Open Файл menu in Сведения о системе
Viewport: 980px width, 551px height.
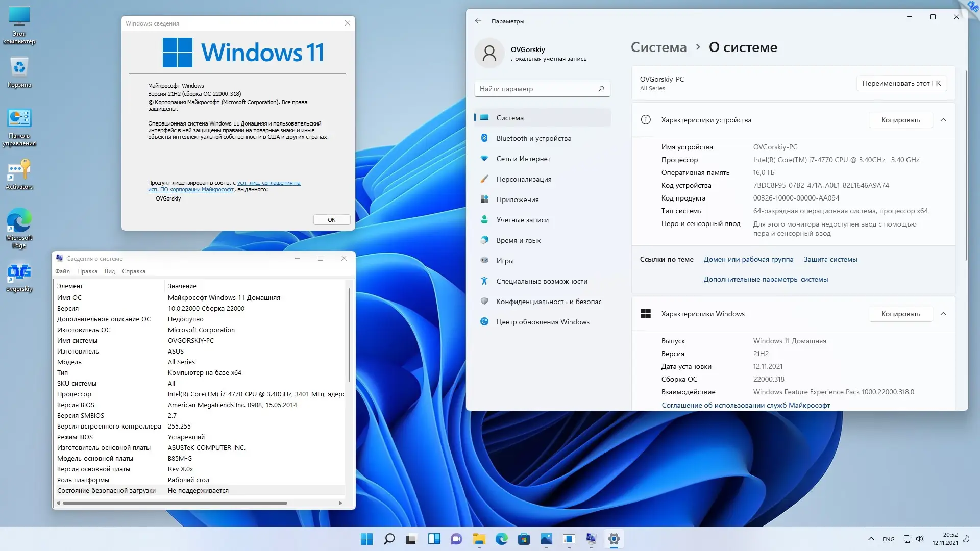62,271
